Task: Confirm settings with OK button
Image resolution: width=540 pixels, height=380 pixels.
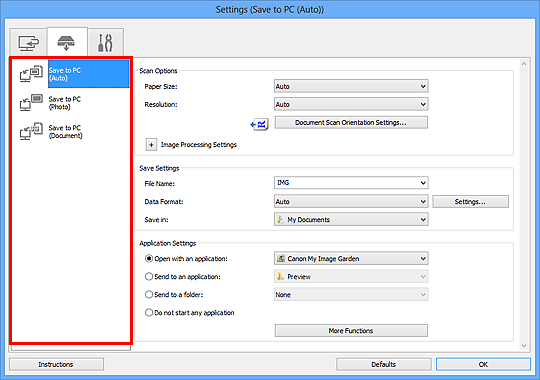Action: tap(483, 364)
